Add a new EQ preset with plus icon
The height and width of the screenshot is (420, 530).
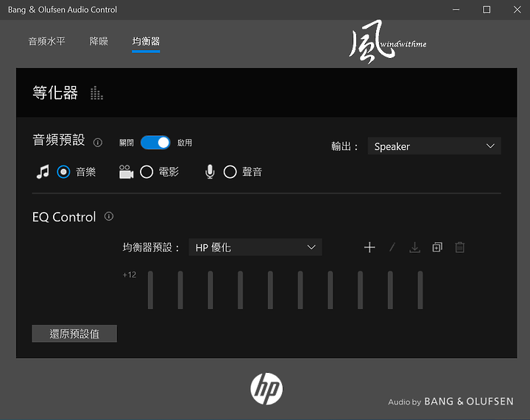tap(370, 247)
